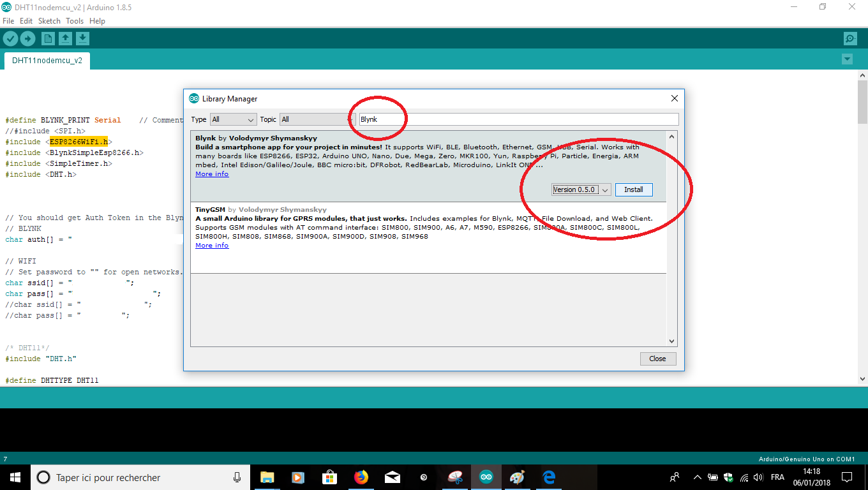Click the library list scrollbar down arrow
This screenshot has width=868, height=490.
click(x=671, y=341)
